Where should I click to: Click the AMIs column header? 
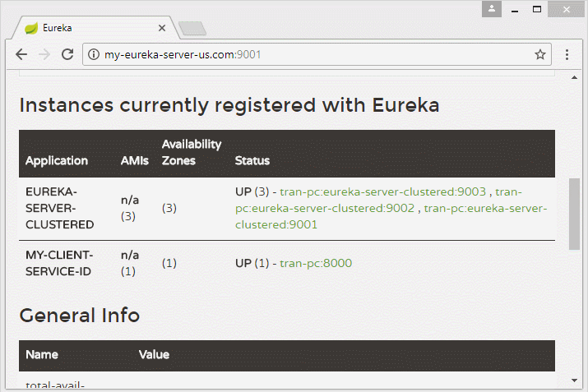point(135,161)
